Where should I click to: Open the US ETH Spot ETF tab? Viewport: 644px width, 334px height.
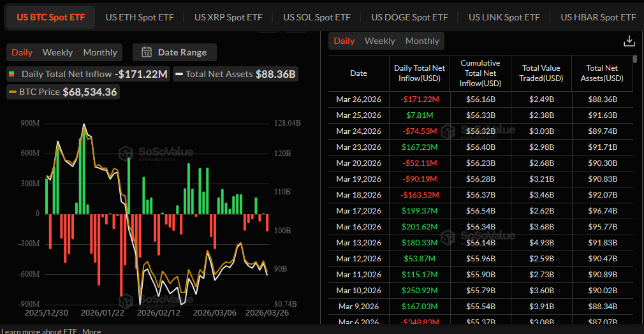pyautogui.click(x=139, y=17)
